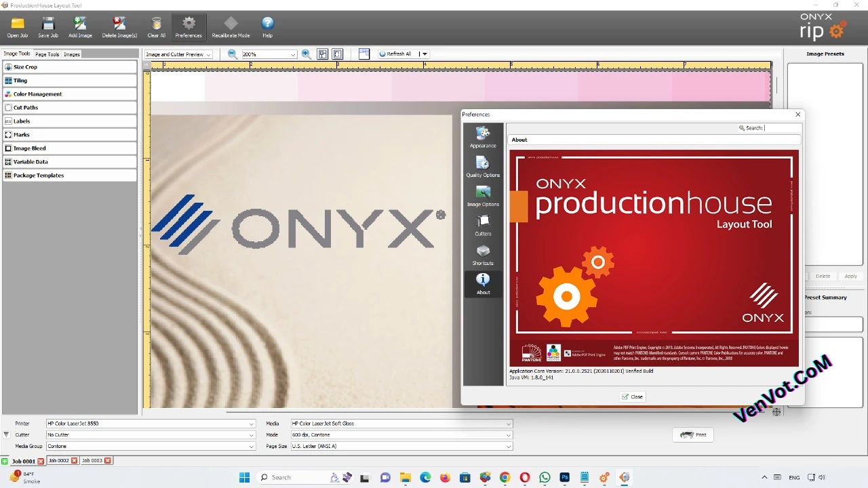Select the Job 0002 tab
868x488 pixels.
point(60,460)
